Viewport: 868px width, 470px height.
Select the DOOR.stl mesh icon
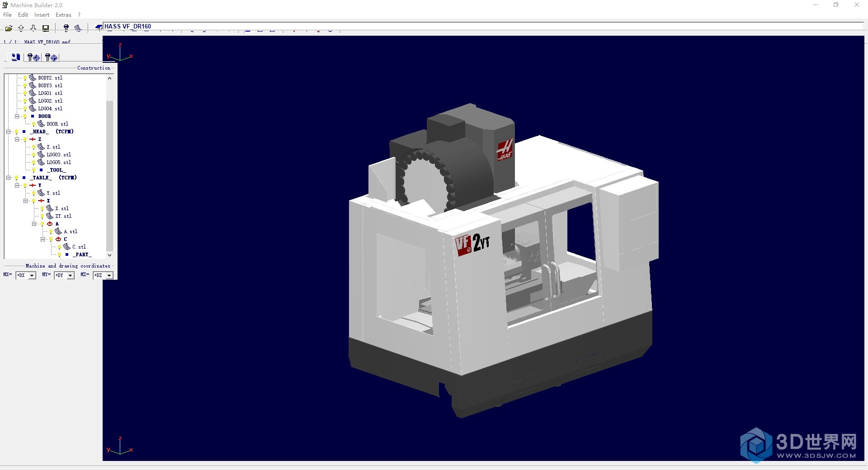[41, 124]
